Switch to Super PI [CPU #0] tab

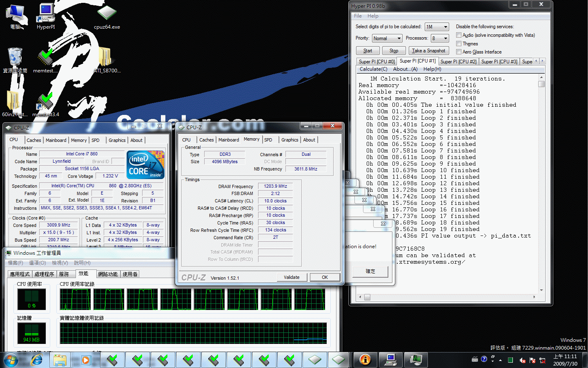point(376,61)
